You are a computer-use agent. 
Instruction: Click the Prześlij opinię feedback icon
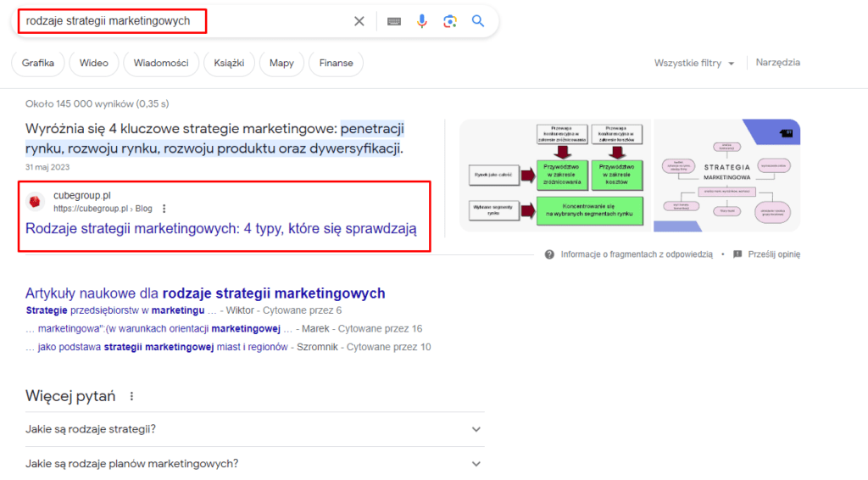[x=737, y=254]
